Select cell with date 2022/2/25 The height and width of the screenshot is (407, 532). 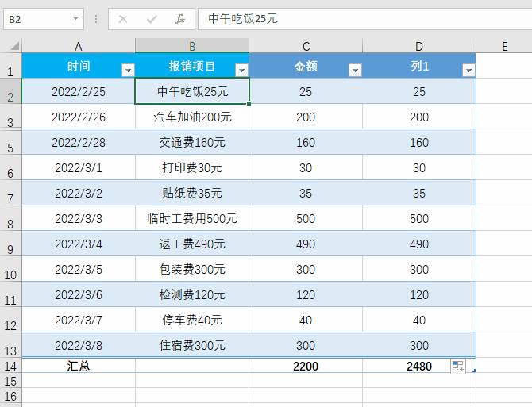79,91
